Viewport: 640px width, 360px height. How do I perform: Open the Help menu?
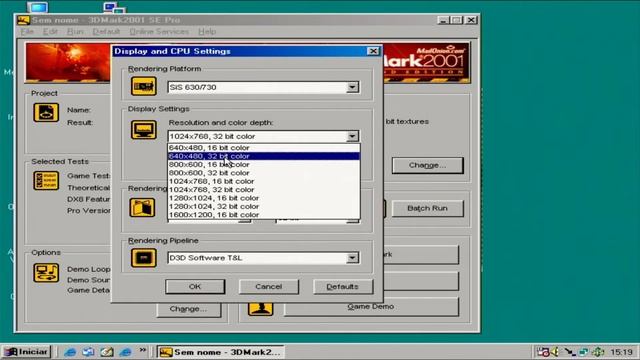pos(207,31)
